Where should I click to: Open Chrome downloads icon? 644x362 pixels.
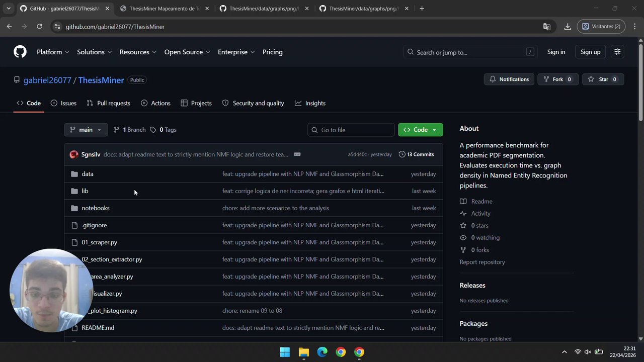pos(568,27)
